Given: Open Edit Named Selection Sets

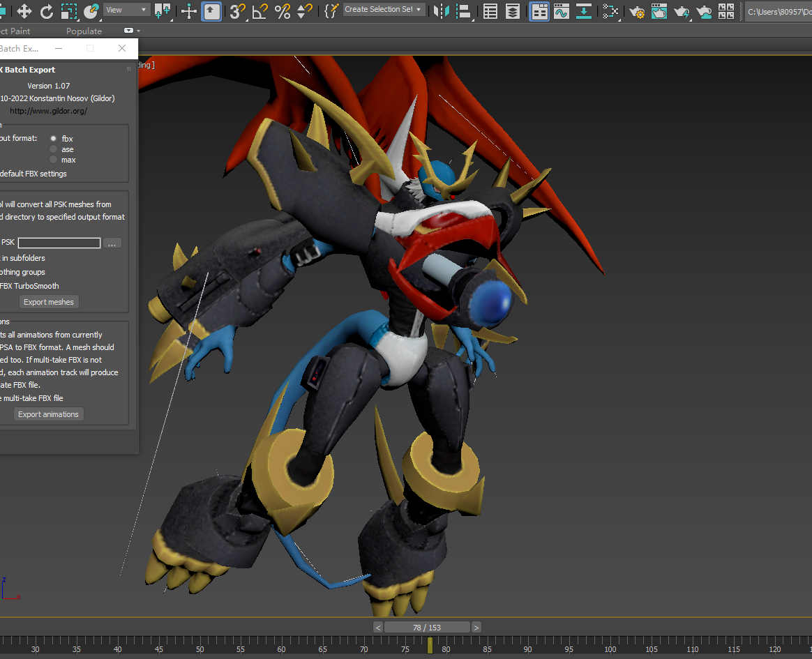Looking at the screenshot, I should [331, 11].
